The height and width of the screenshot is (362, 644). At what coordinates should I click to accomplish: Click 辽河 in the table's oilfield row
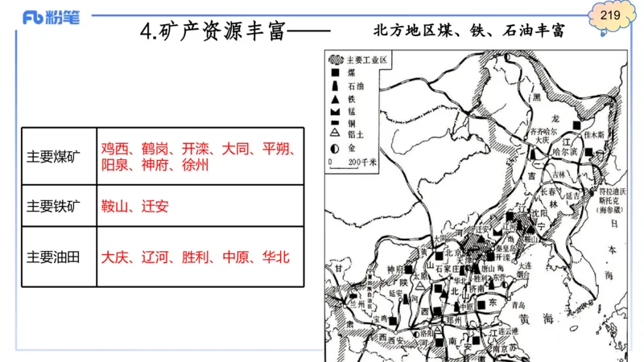click(x=155, y=257)
